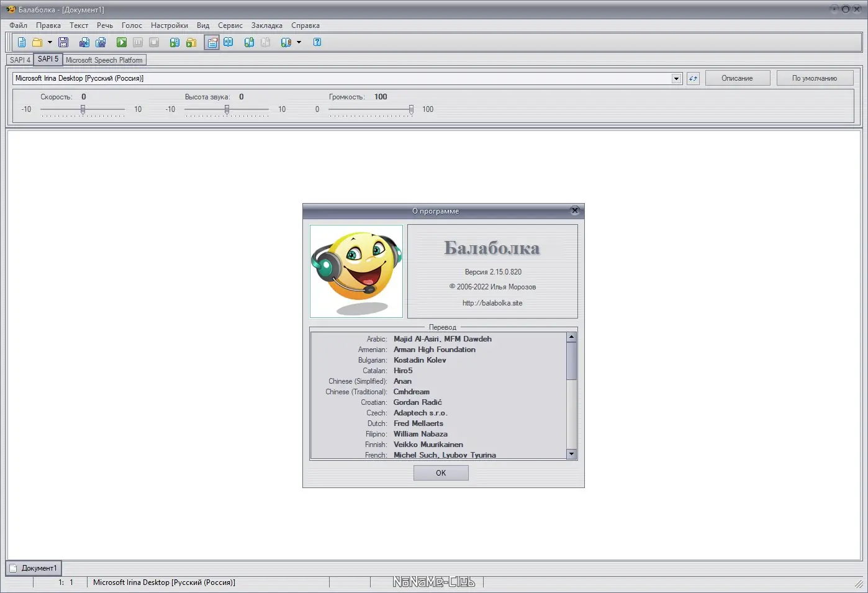Click the Описание button
This screenshot has width=868, height=593.
point(738,78)
